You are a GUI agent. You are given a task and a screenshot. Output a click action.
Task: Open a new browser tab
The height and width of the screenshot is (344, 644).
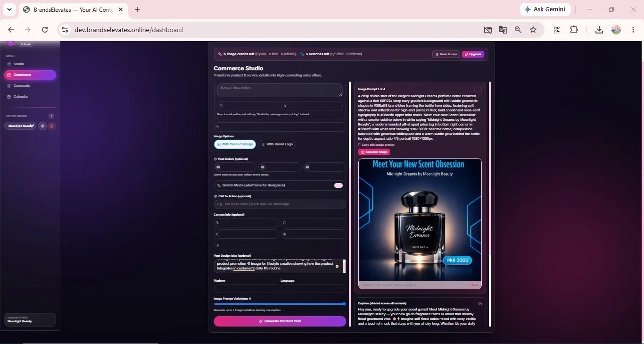pos(138,9)
